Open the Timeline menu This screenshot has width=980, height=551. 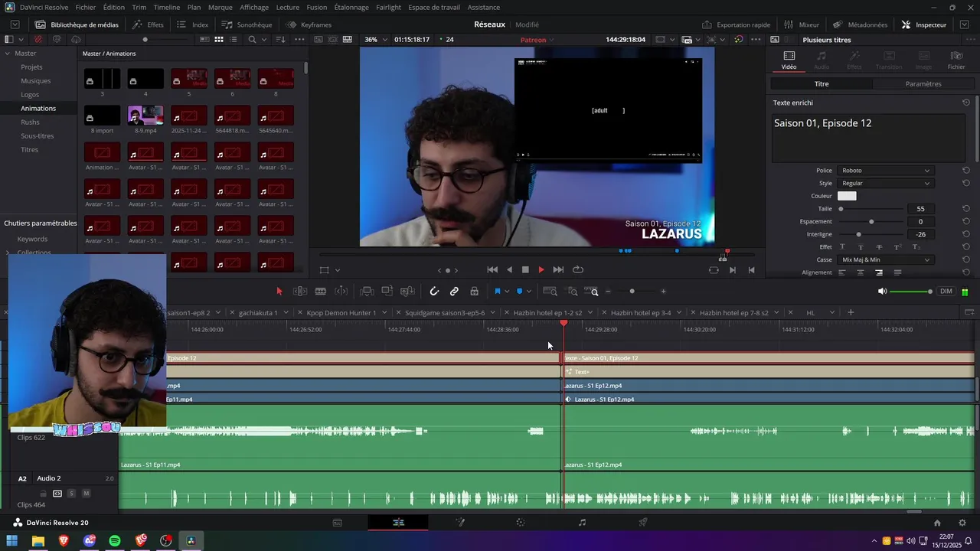tap(167, 7)
